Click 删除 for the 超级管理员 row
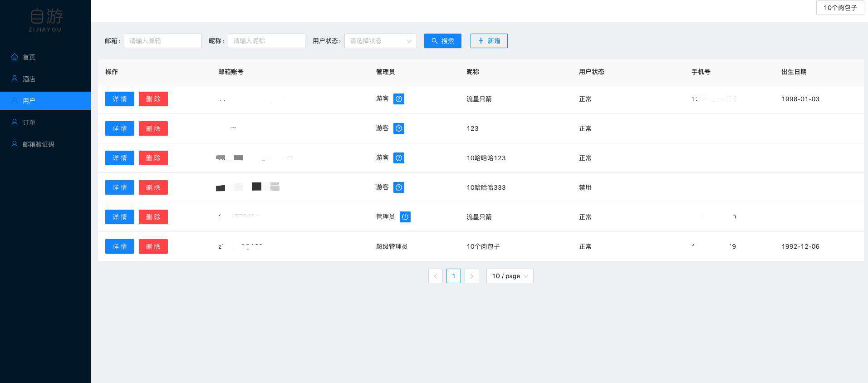 (153, 246)
